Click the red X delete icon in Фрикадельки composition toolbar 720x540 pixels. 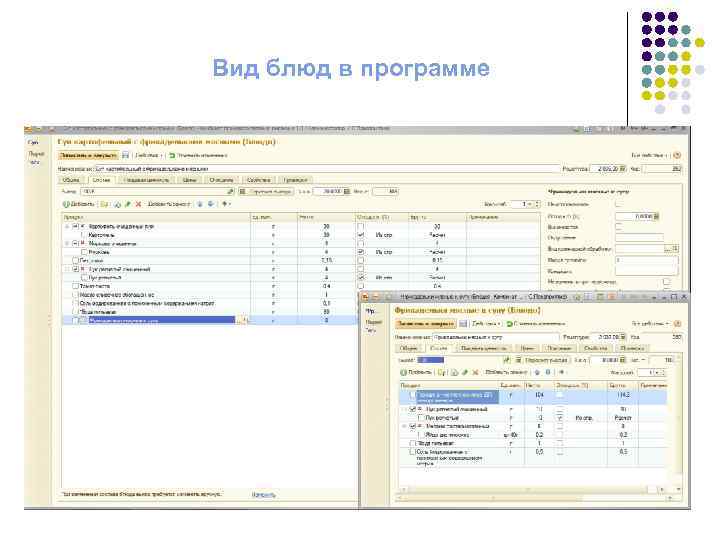pyautogui.click(x=475, y=372)
